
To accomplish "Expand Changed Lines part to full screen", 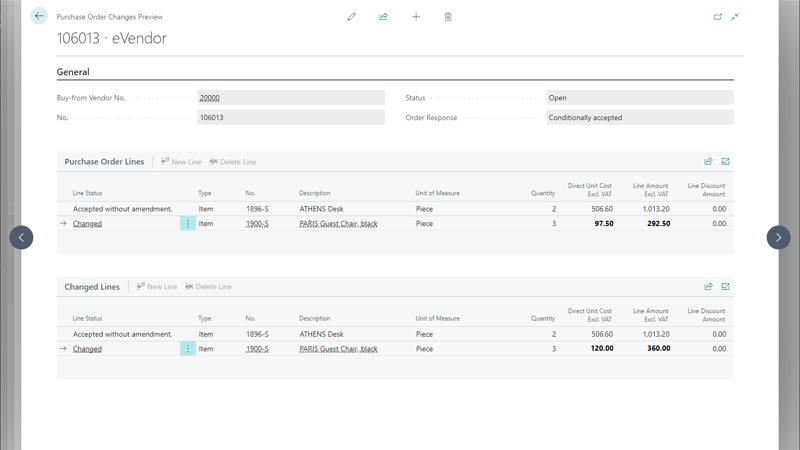I will click(726, 287).
